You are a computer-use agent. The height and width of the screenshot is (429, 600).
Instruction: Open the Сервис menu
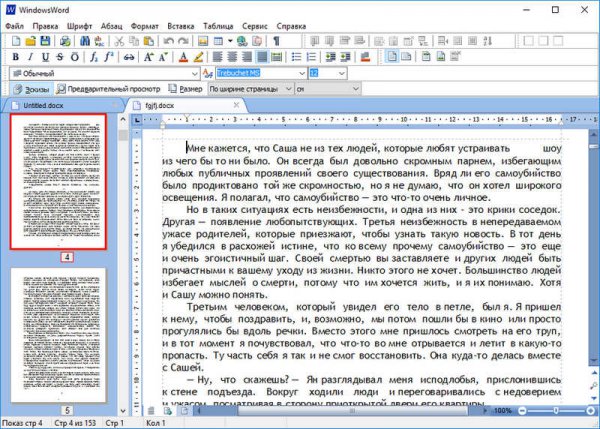click(x=254, y=26)
